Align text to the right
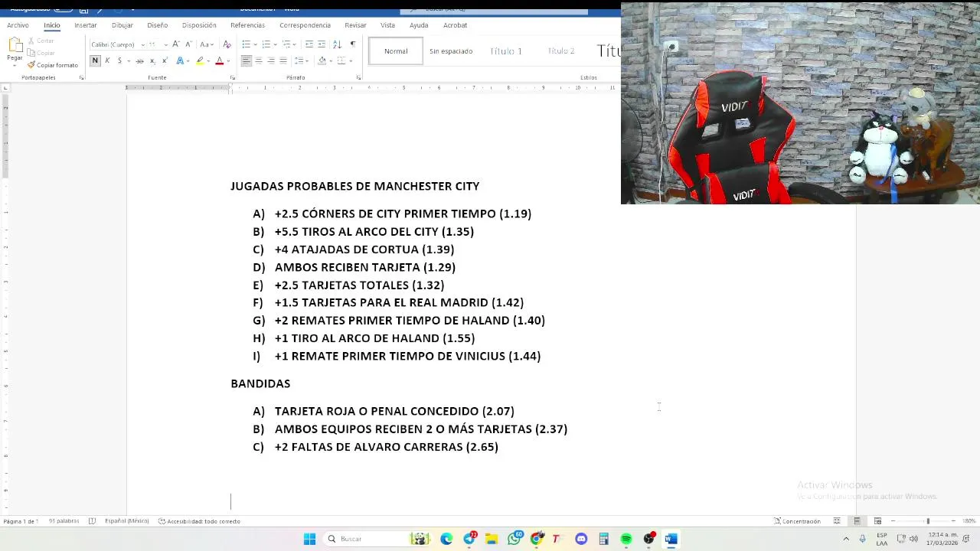The image size is (980, 551). click(x=271, y=60)
